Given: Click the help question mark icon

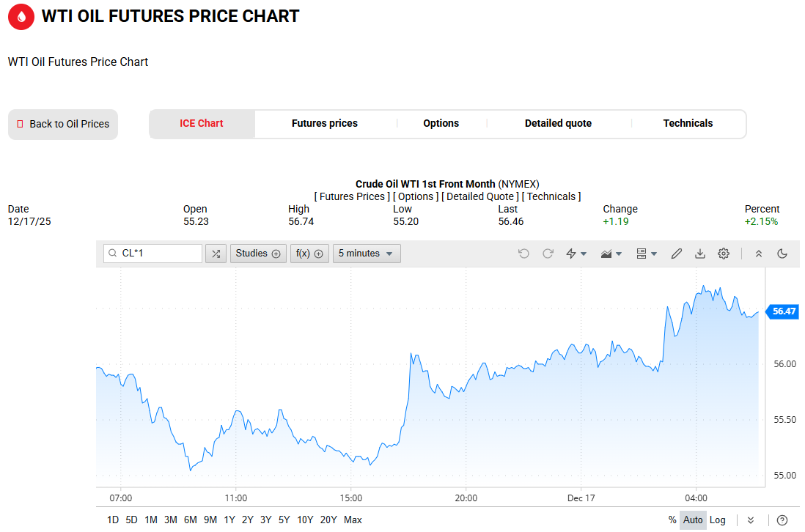Looking at the screenshot, I should click(782, 520).
